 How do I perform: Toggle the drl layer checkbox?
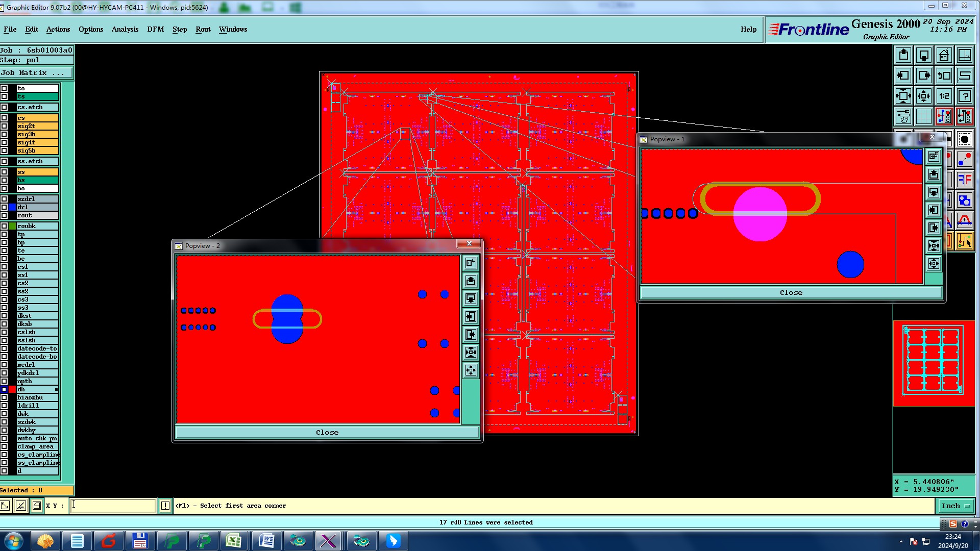(x=4, y=207)
